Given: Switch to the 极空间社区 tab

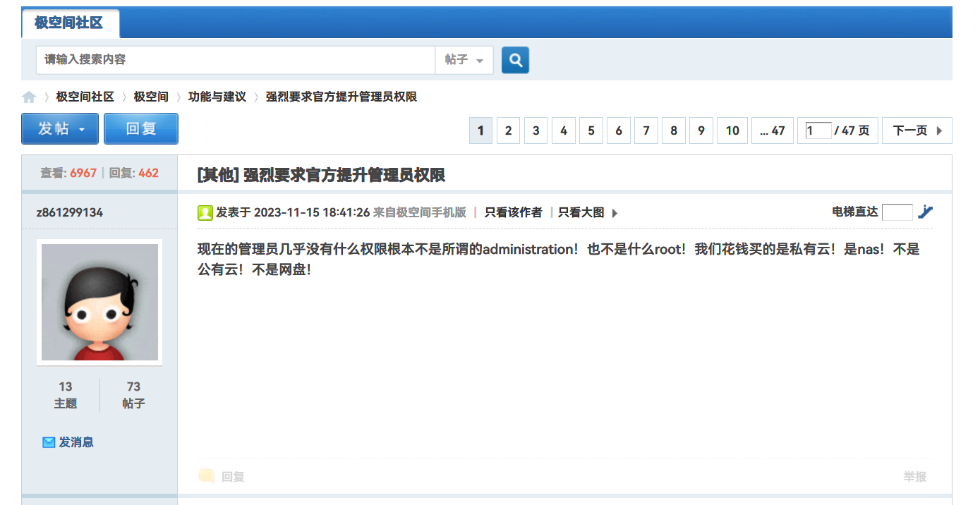Looking at the screenshot, I should pos(69,23).
